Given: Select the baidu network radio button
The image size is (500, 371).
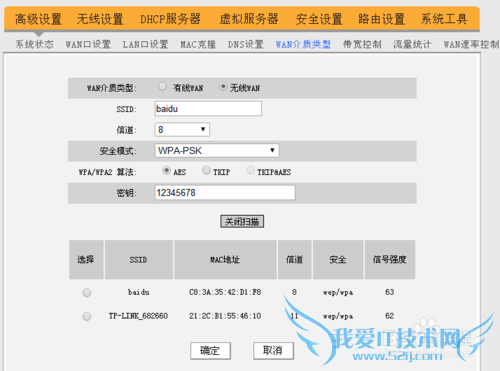Looking at the screenshot, I should (x=87, y=293).
